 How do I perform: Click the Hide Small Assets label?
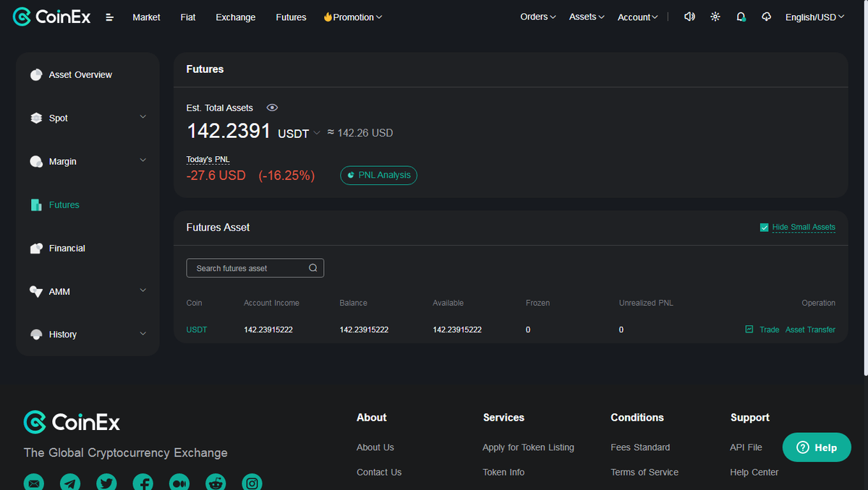tap(804, 227)
